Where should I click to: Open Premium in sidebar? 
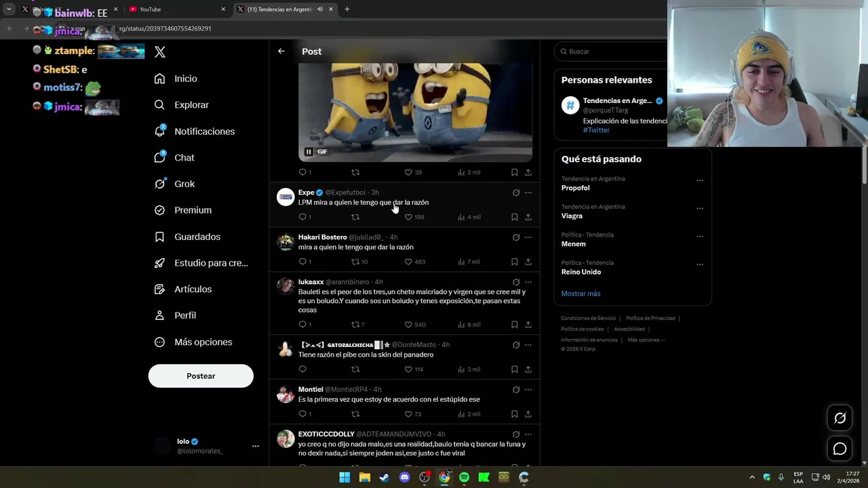pyautogui.click(x=182, y=210)
